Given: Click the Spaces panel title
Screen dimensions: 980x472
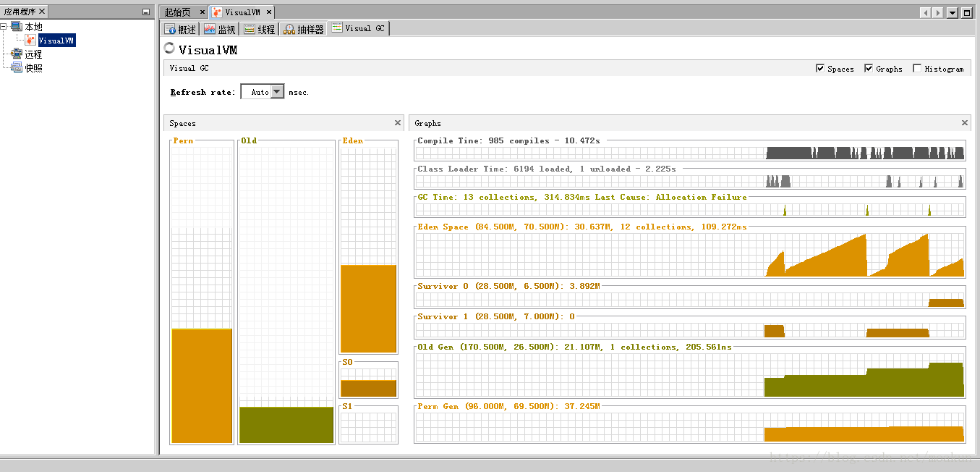Looking at the screenshot, I should pos(182,123).
